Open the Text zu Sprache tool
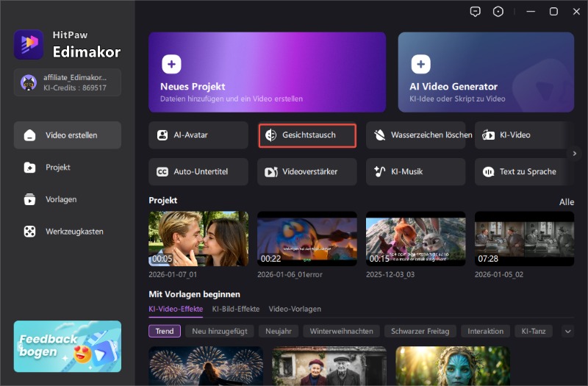The width and height of the screenshot is (588, 386). click(x=524, y=172)
